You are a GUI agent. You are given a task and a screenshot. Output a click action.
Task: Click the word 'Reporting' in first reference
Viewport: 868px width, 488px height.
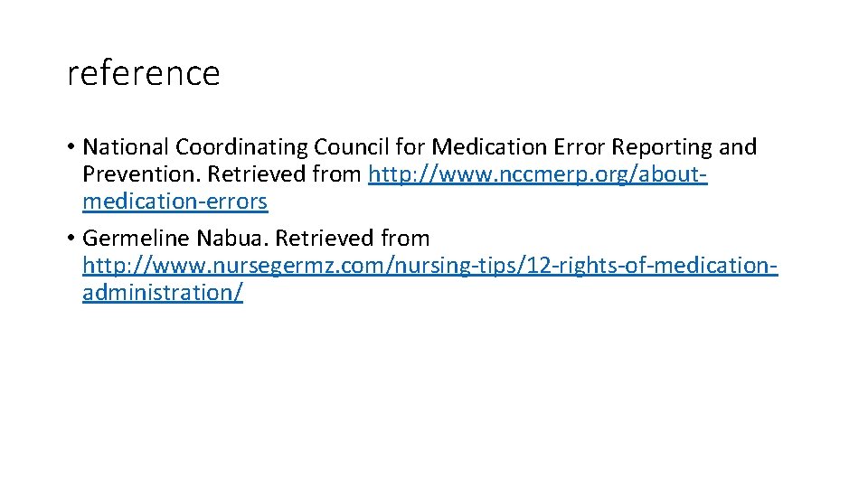pyautogui.click(x=662, y=147)
